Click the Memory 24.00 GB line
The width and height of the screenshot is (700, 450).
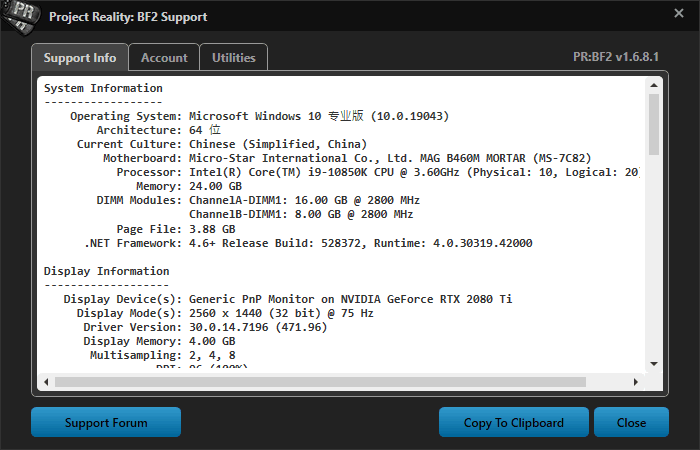pos(189,186)
